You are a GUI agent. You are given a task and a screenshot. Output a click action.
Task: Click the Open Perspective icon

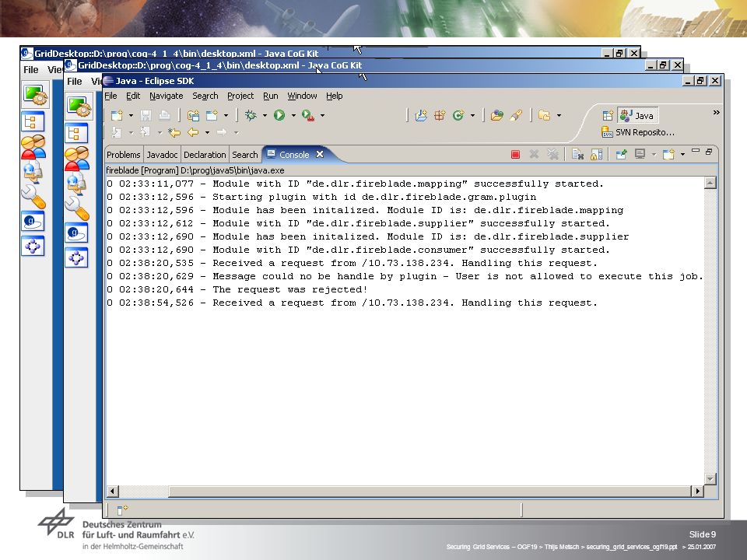pyautogui.click(x=608, y=115)
